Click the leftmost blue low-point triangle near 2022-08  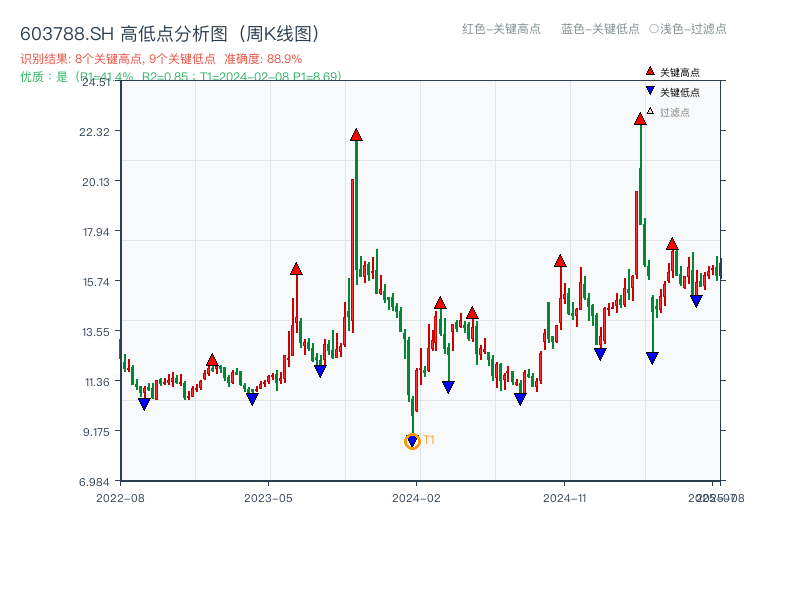click(143, 404)
